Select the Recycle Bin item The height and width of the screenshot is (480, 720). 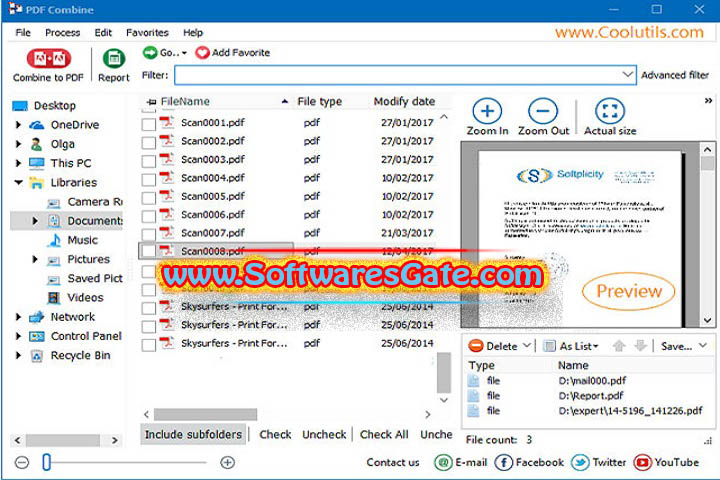point(70,356)
